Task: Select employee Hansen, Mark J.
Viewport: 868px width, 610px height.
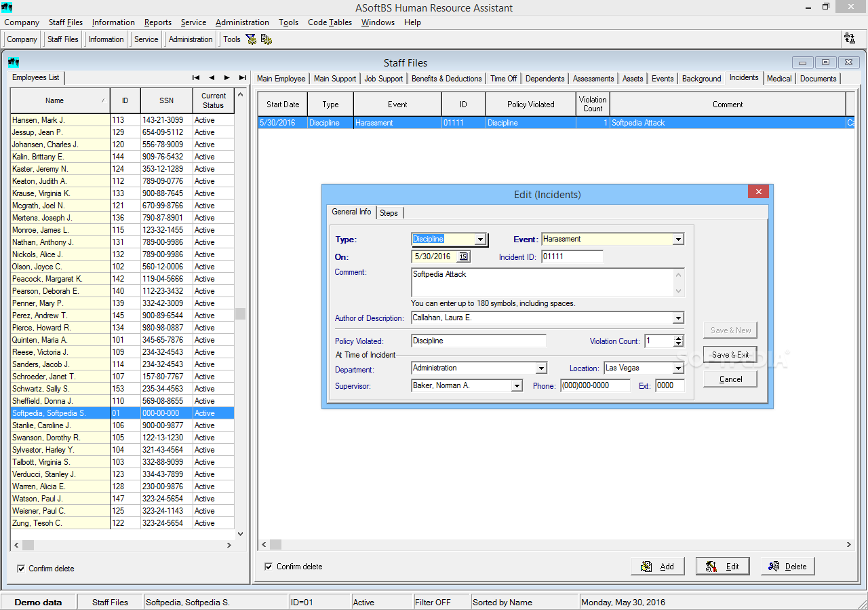Action: tap(122, 120)
